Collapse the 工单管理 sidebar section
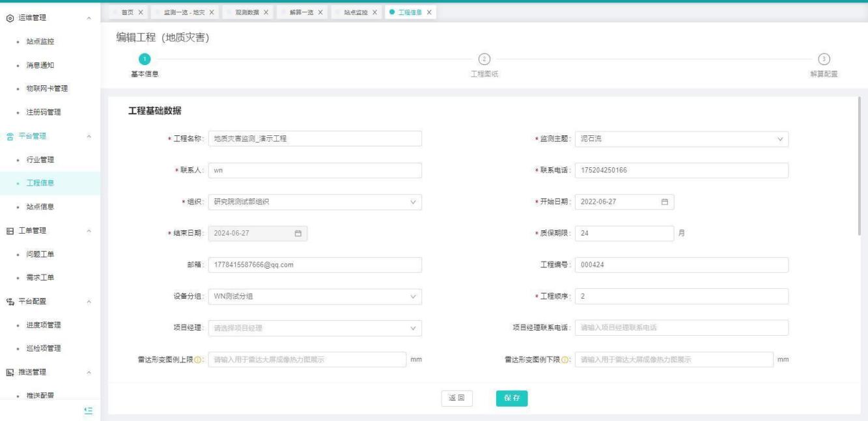868x421 pixels. [x=89, y=230]
